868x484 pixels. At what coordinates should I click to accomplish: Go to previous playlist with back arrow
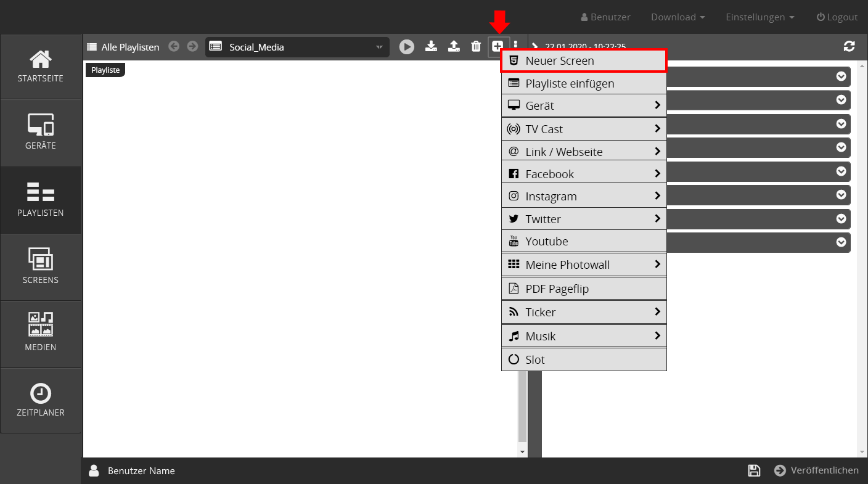(174, 46)
